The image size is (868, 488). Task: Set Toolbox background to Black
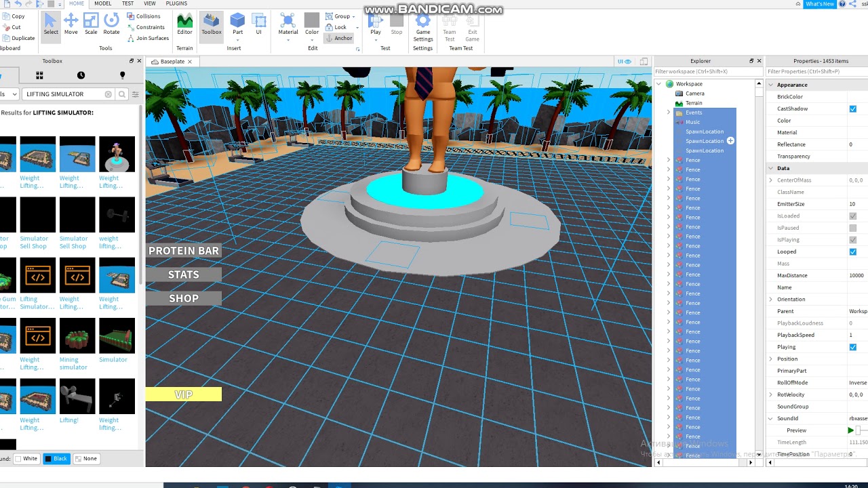(56, 459)
